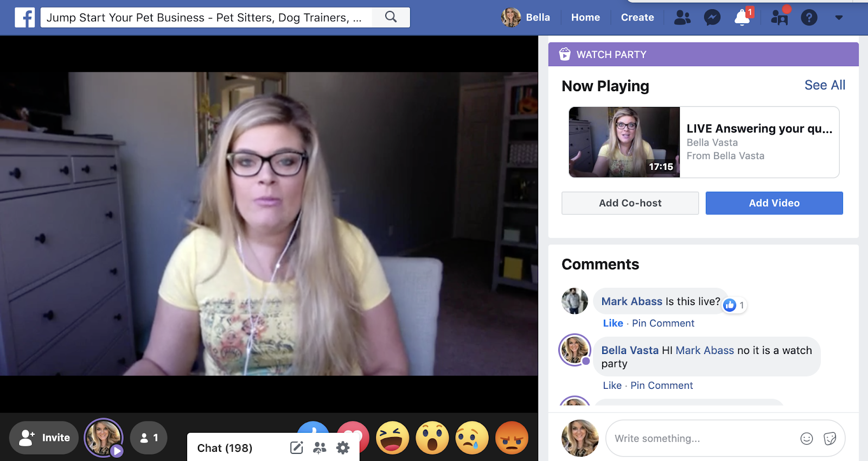This screenshot has width=868, height=461.
Task: Like Bella Vasta's comment
Action: pyautogui.click(x=612, y=386)
